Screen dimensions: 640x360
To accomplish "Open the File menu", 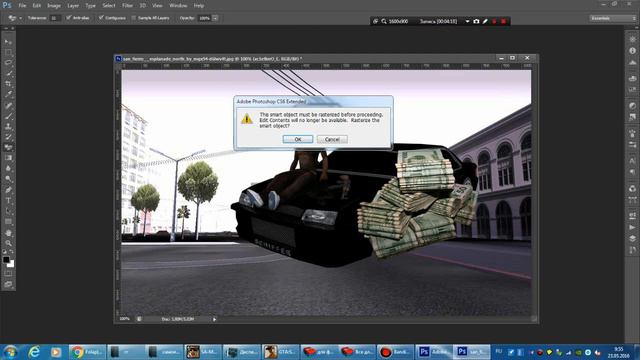I will [x=22, y=6].
